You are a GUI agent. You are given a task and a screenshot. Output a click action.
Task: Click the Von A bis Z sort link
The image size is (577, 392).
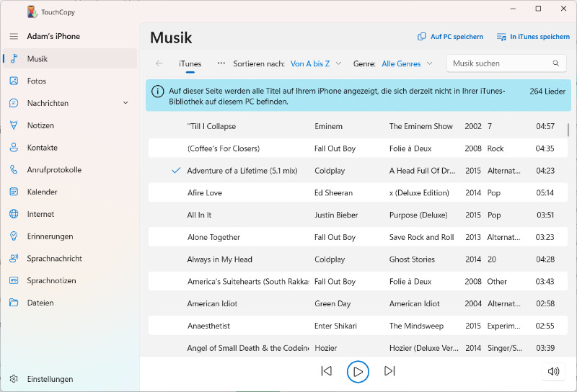310,63
